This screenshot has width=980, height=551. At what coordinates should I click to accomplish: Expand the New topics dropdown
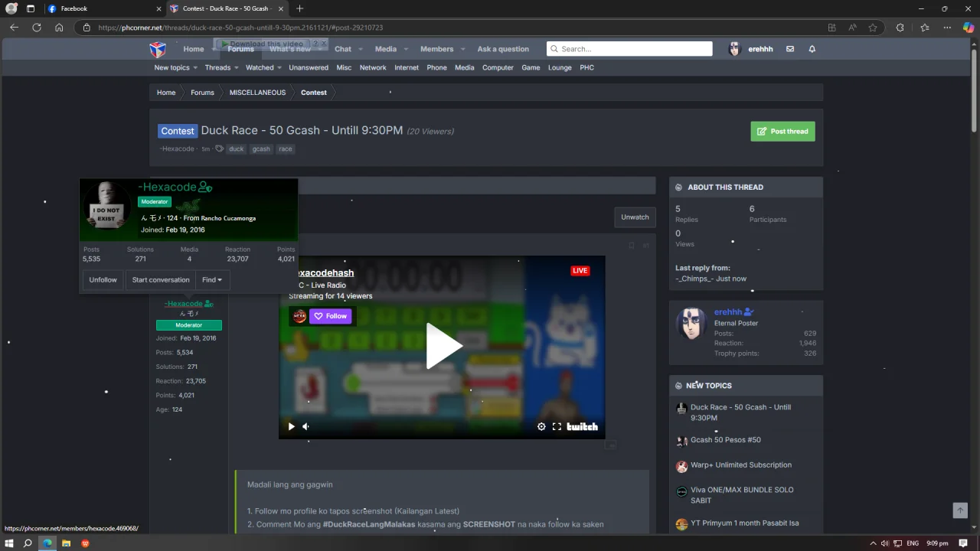tap(196, 68)
